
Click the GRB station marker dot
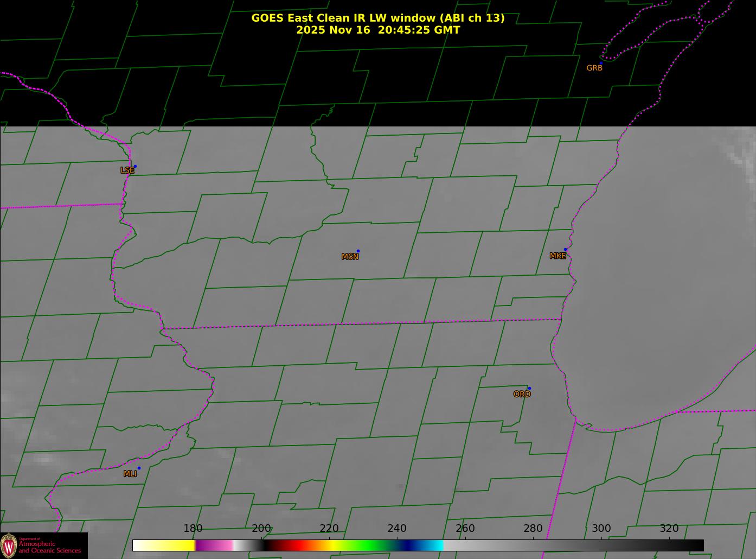(601, 63)
